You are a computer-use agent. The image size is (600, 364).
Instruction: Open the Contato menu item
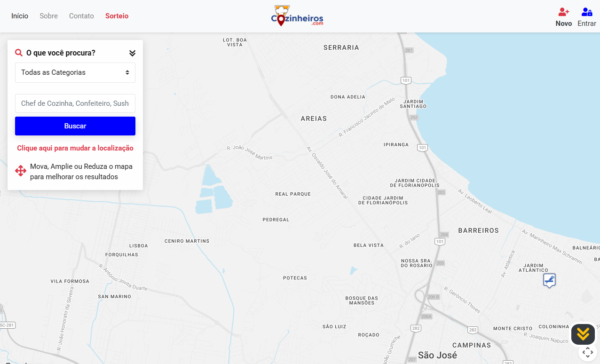81,16
